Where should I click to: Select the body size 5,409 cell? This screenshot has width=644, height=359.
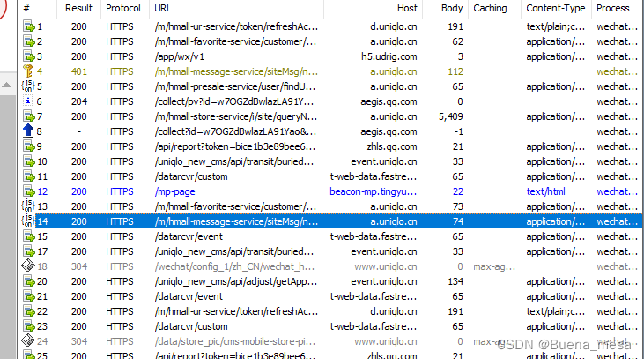451,116
